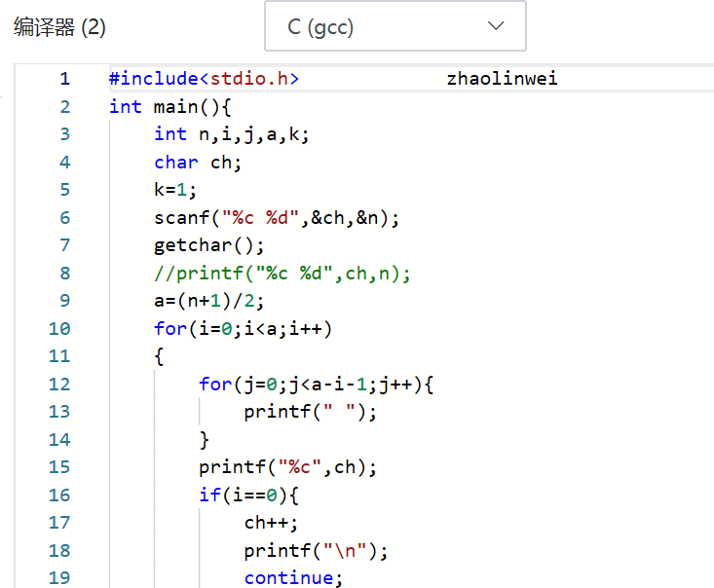Click the commented //printf line
This screenshot has width=714, height=588.
click(282, 274)
